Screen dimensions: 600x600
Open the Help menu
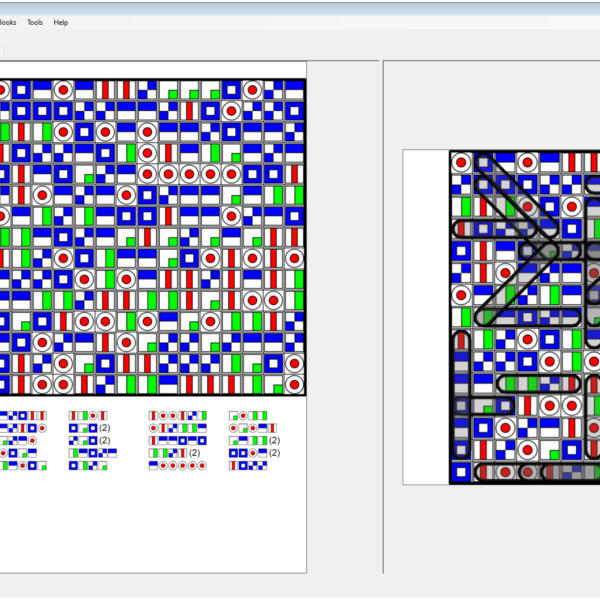(x=61, y=22)
